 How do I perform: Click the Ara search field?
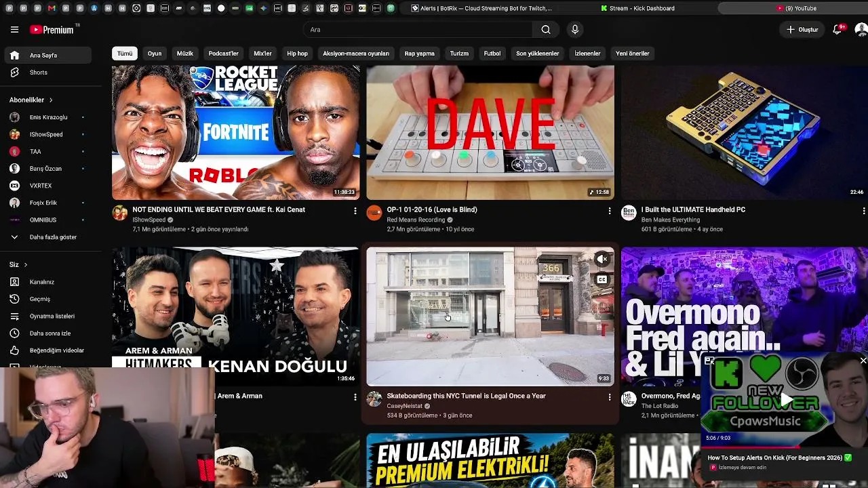pyautogui.click(x=417, y=30)
